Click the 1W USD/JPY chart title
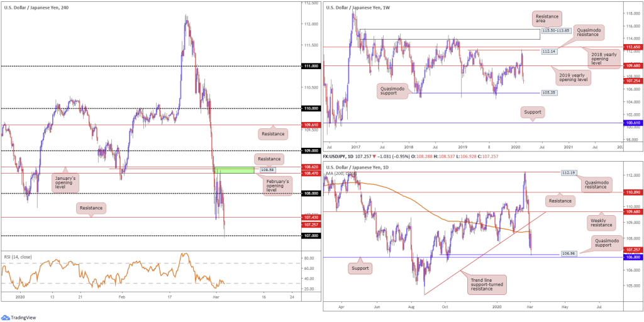Viewport: 644px width, 322px height. pos(355,8)
